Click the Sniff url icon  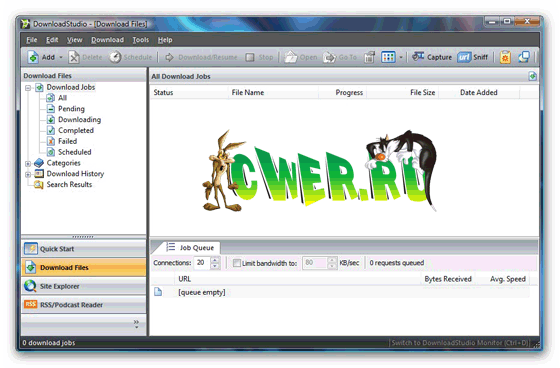(x=464, y=57)
